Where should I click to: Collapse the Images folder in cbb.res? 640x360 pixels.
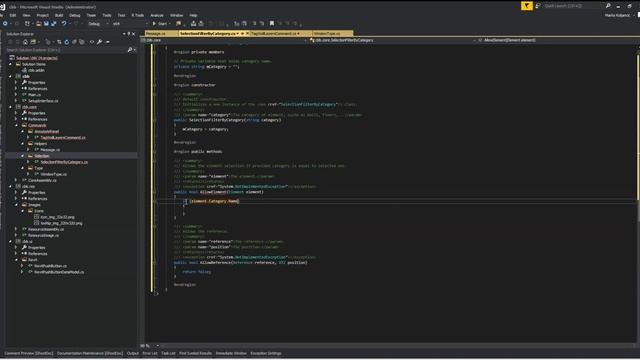[x=17, y=205]
